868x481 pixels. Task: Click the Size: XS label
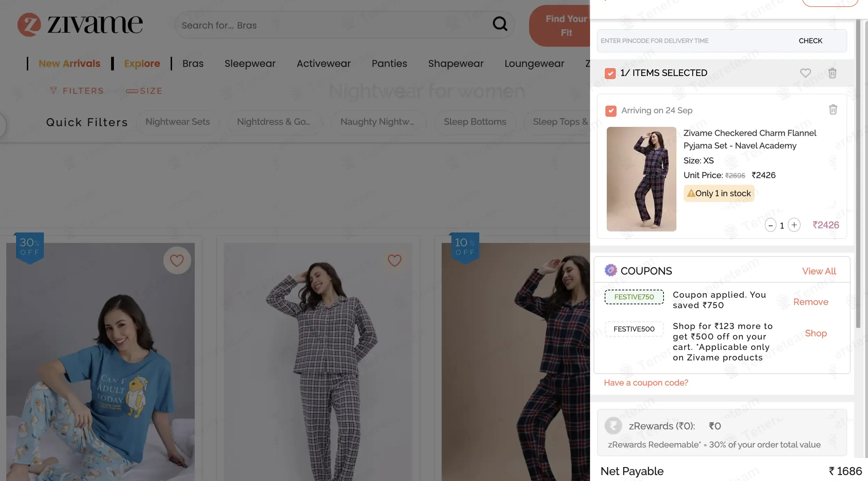698,160
